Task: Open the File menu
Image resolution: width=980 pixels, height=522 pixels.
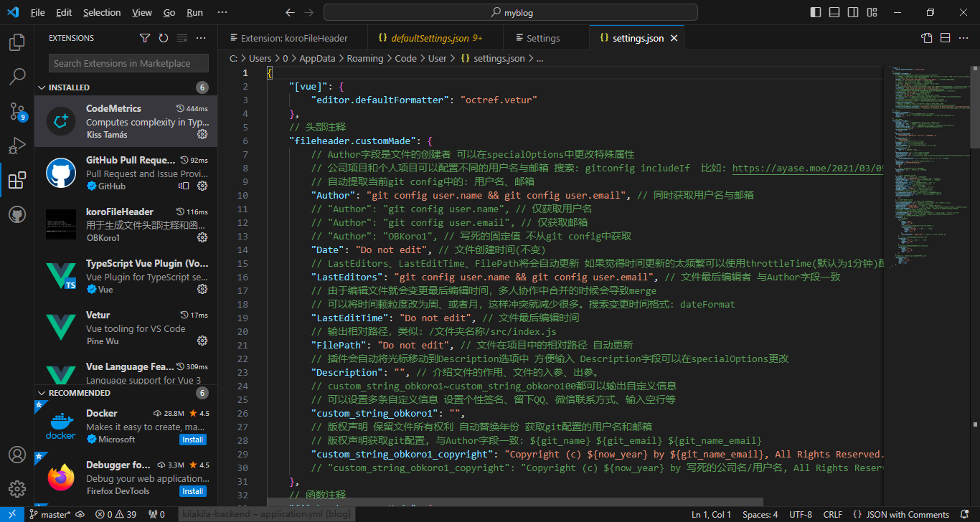Action: 38,12
